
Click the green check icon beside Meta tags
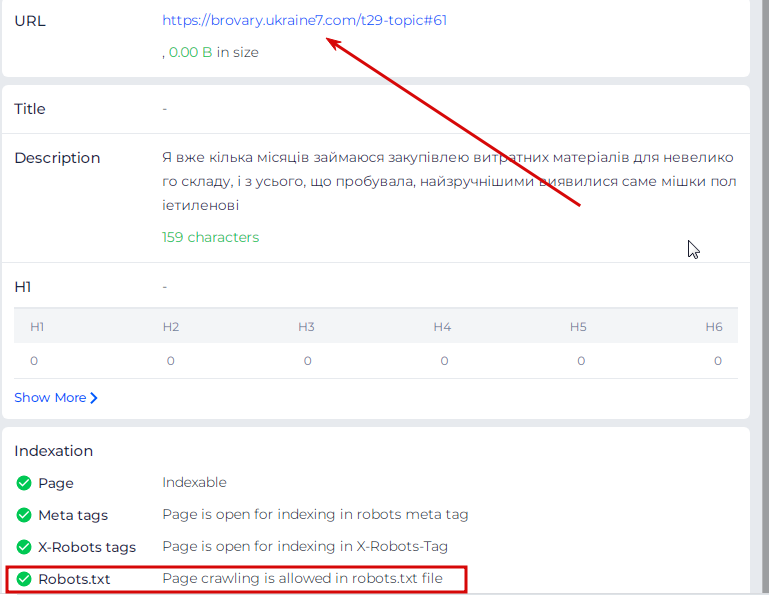pyautogui.click(x=24, y=515)
